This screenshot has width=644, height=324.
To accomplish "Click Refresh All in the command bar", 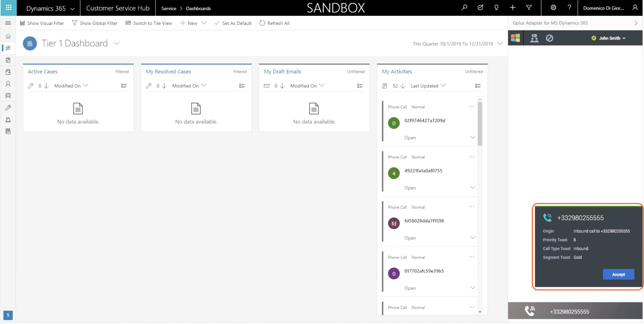I will click(274, 23).
